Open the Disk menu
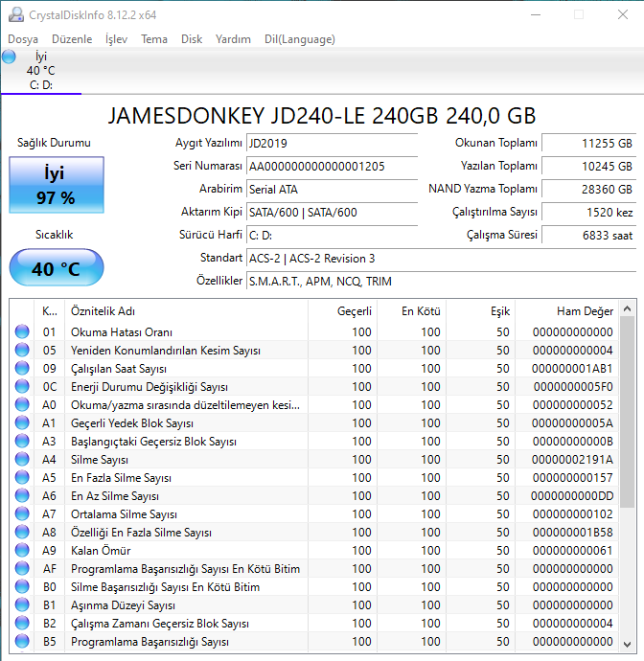This screenshot has width=644, height=661. coord(192,39)
